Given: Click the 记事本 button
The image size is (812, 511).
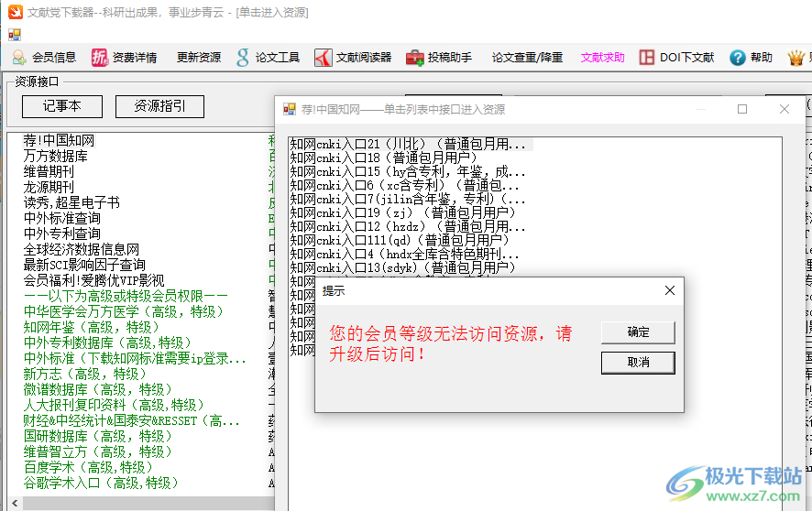Looking at the screenshot, I should tap(62, 106).
